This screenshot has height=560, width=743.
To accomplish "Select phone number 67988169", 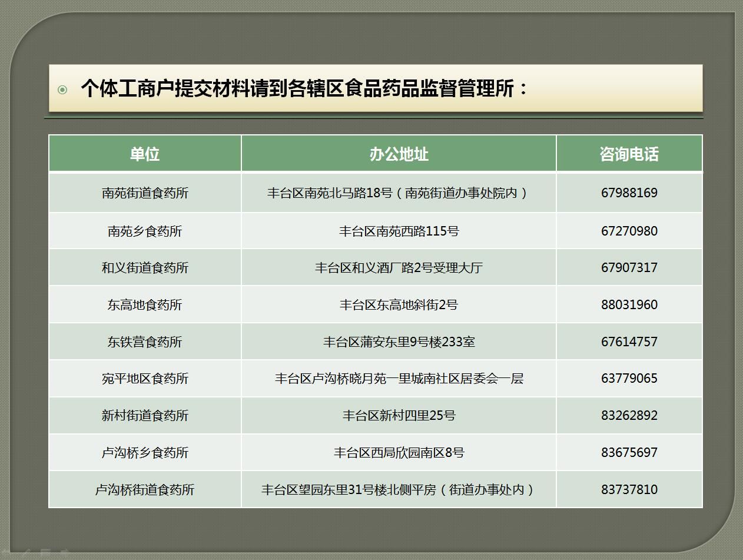I will tap(629, 193).
